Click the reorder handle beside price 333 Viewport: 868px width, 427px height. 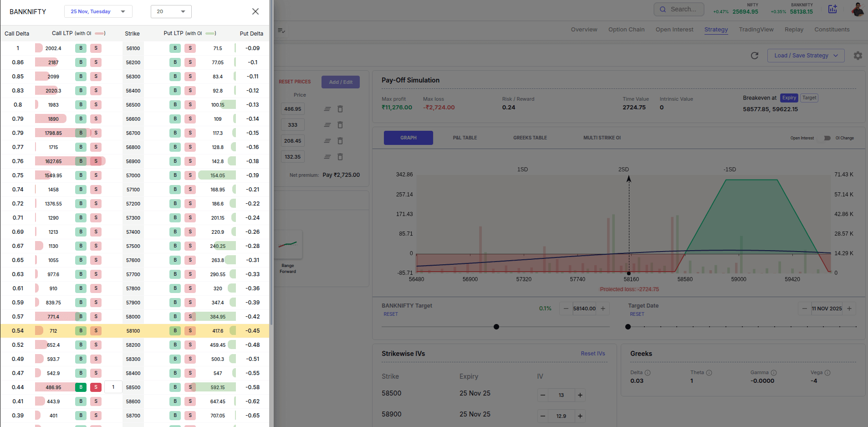tap(327, 125)
